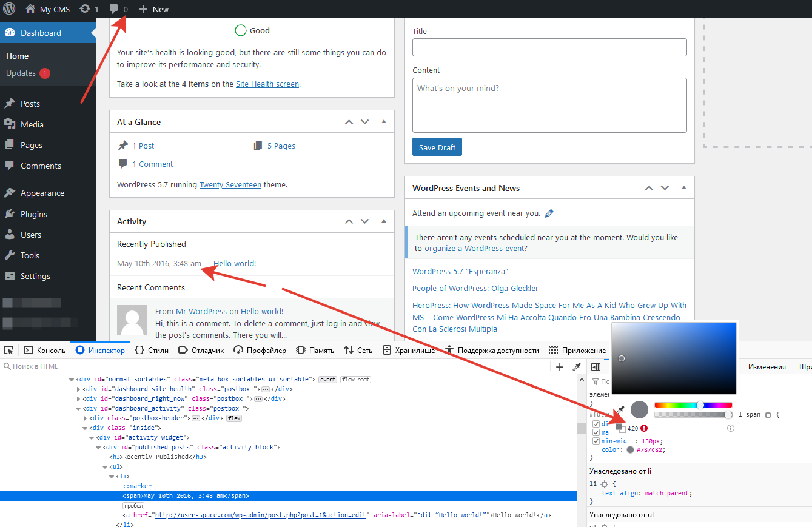The image size is (812, 527).
Task: Click the updates refresh icon in admin bar
Action: [x=85, y=9]
